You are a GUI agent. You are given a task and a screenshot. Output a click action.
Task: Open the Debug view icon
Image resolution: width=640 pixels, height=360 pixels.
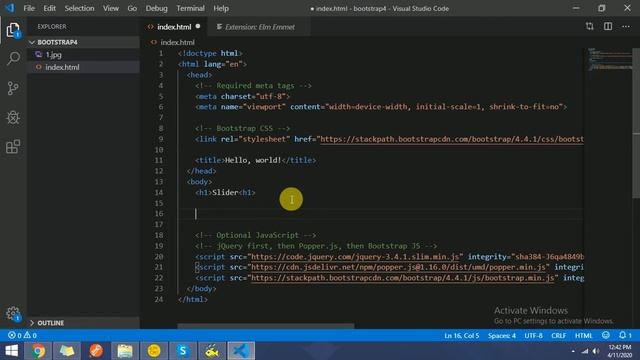pyautogui.click(x=13, y=118)
